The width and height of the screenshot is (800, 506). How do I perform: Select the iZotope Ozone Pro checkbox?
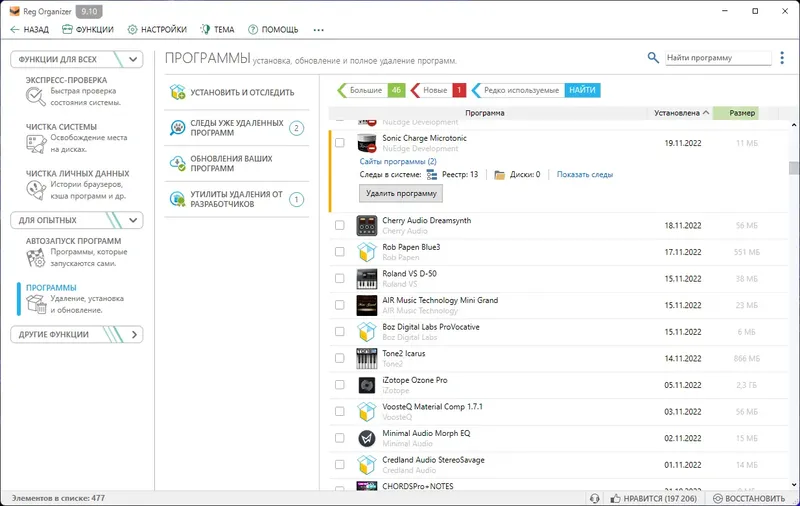[340, 385]
